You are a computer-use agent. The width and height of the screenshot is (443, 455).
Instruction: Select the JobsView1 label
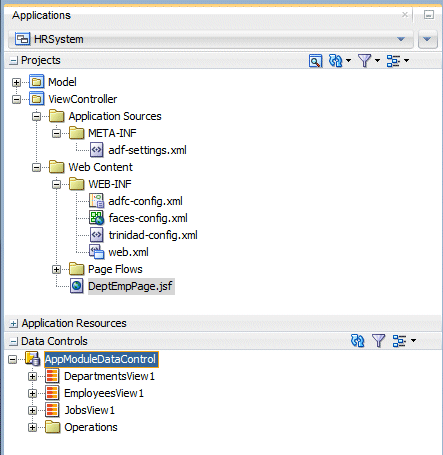(x=89, y=410)
